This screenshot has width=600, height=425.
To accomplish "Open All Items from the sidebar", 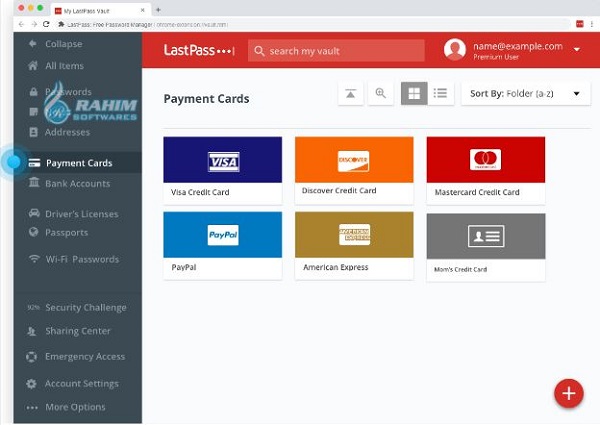I will pos(64,66).
